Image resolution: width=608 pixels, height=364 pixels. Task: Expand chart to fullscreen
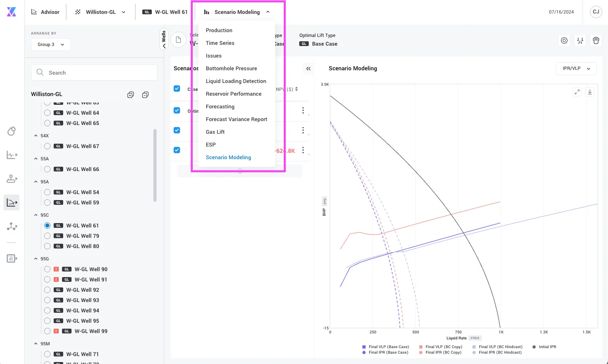click(x=577, y=92)
